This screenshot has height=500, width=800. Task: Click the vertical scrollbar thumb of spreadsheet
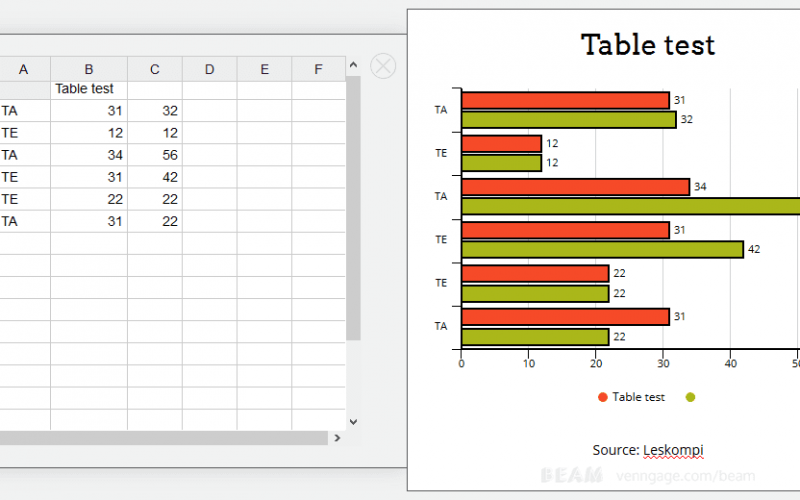tap(353, 208)
